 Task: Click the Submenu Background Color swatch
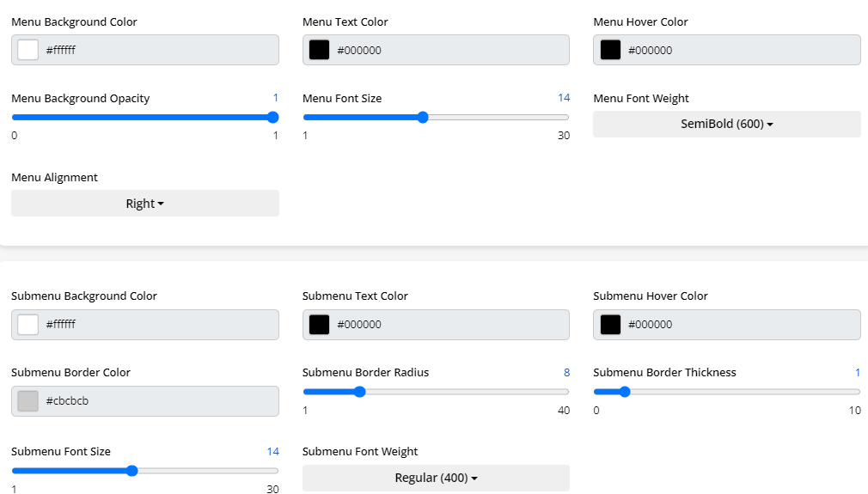[x=28, y=324]
